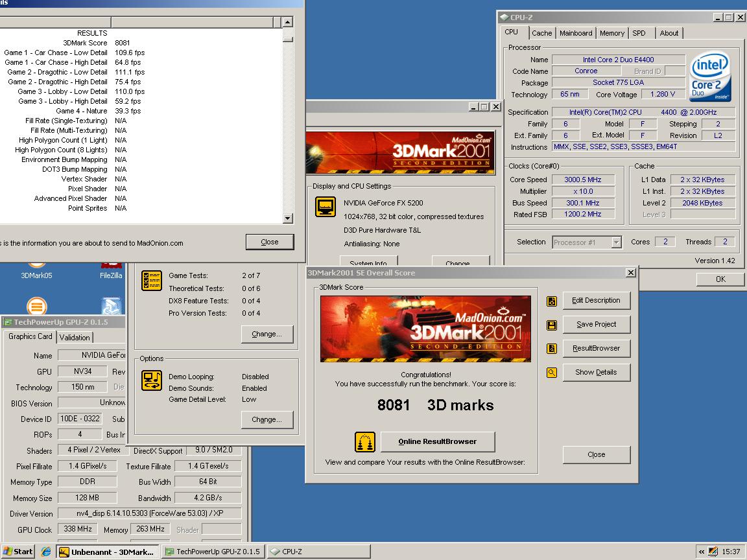Open the Processor #1 selection dropdown
This screenshot has width=747, height=560.
(617, 242)
